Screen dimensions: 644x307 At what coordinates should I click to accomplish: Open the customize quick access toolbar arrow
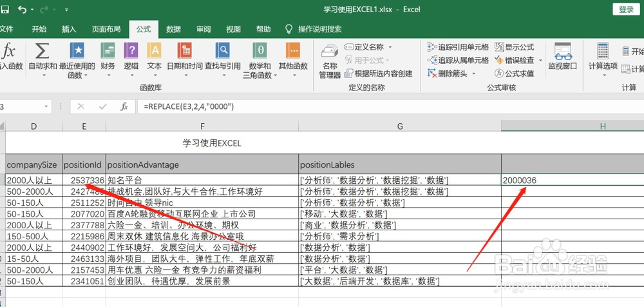(67, 10)
